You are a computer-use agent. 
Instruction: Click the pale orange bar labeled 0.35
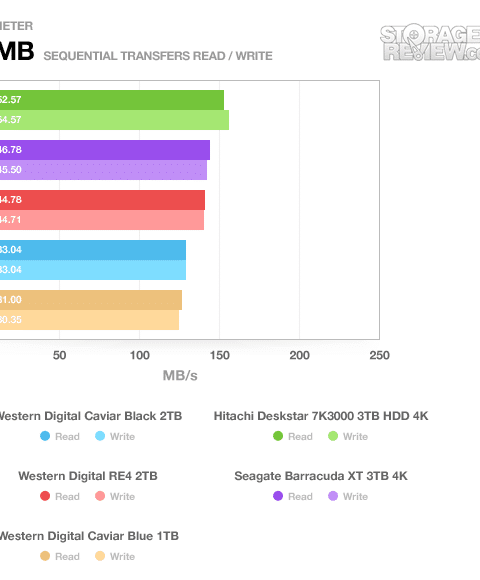(89, 320)
